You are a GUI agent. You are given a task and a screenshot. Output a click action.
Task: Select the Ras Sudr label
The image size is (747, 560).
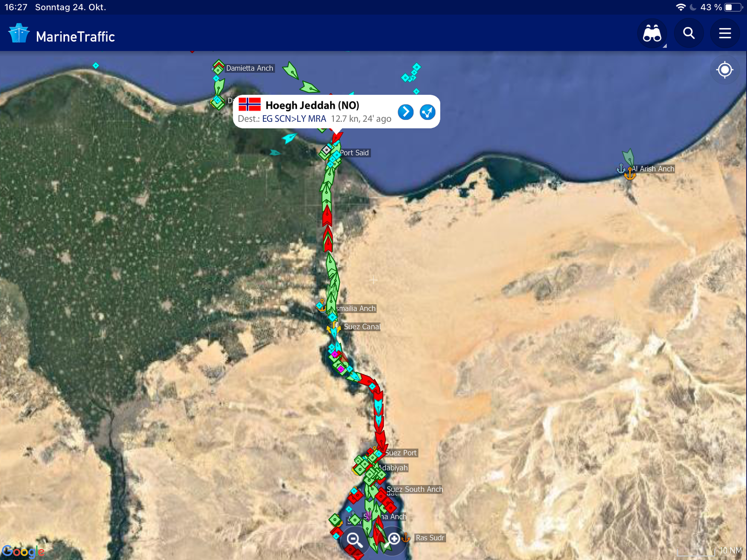(x=430, y=538)
